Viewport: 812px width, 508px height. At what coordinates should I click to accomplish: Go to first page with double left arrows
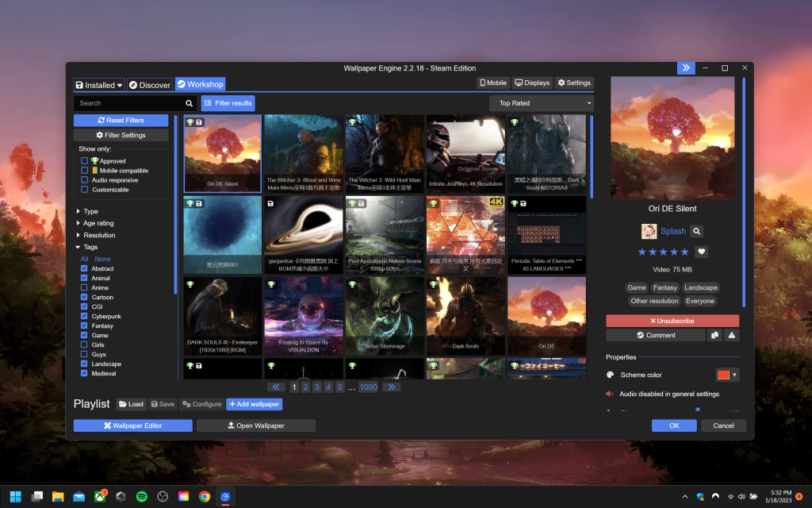(276, 387)
